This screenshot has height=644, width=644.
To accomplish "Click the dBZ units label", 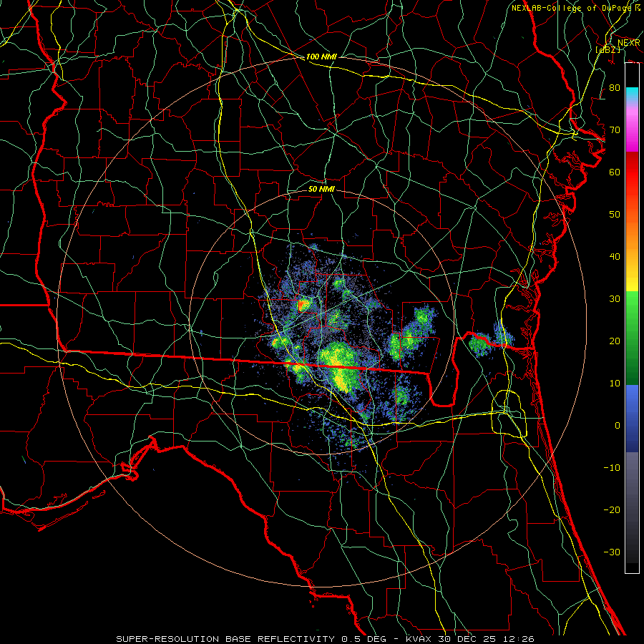I will [x=608, y=49].
